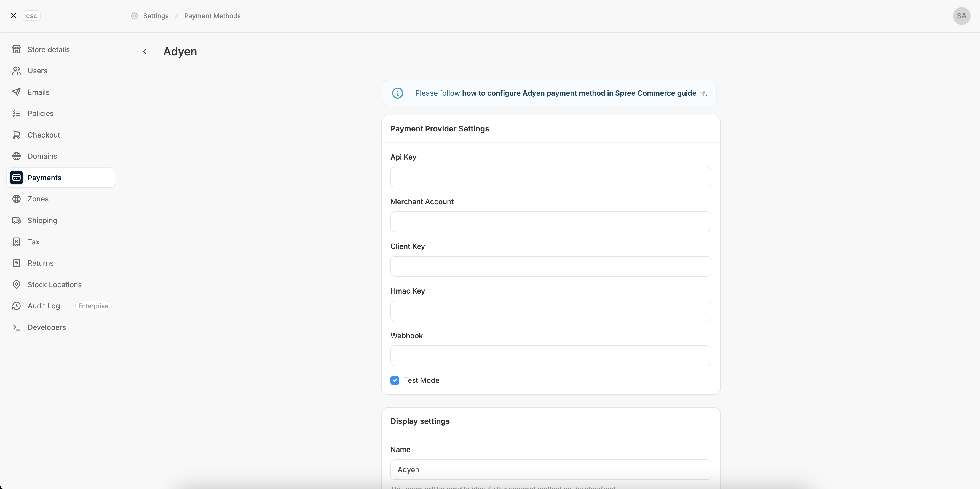
Task: Open the SA user avatar menu
Action: click(961, 16)
